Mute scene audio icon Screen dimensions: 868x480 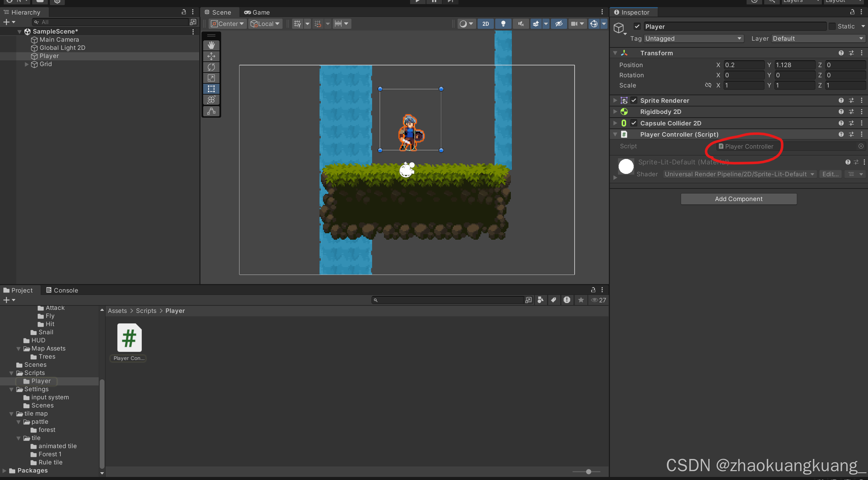coord(521,24)
